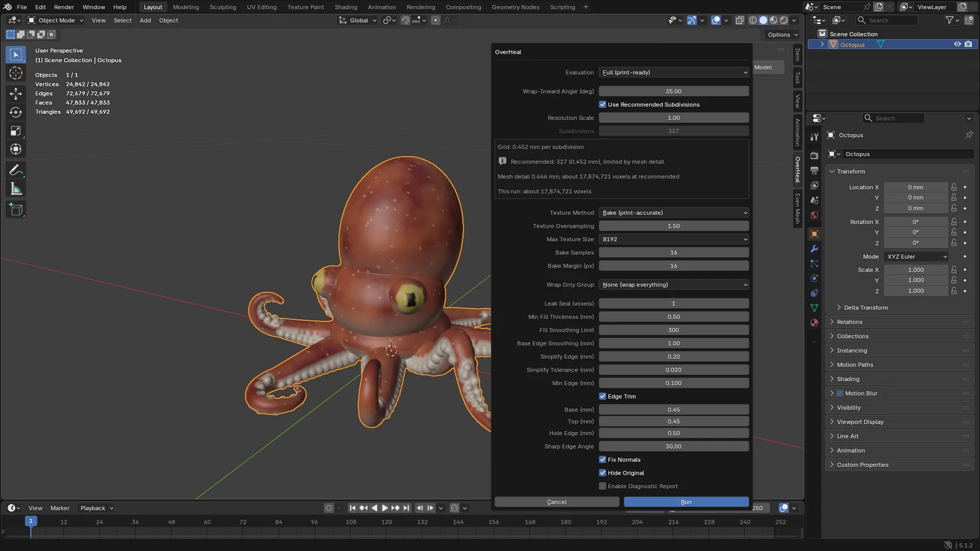980x551 pixels.
Task: Open the World properties tab icon
Action: click(814, 215)
